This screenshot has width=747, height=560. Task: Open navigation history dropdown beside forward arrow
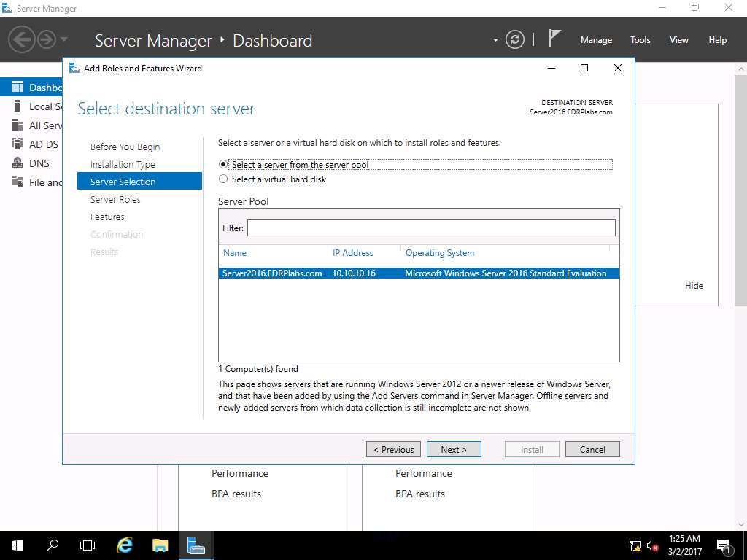pos(64,39)
